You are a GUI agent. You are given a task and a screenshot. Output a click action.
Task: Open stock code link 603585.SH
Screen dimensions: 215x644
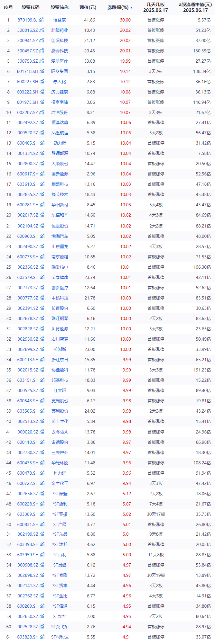pyautogui.click(x=28, y=411)
